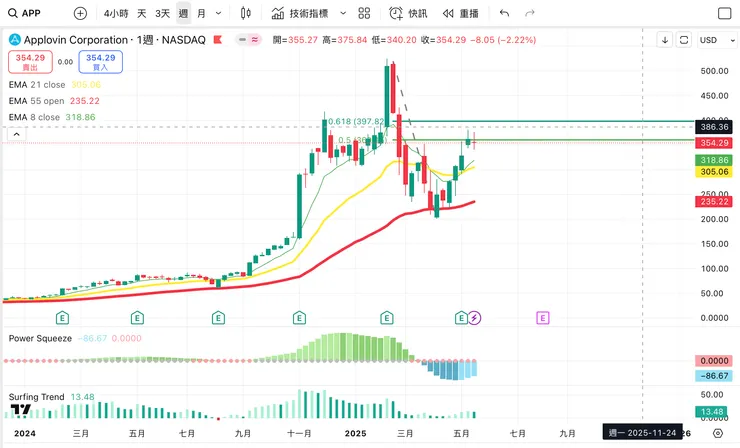The image size is (740, 448).
Task: Select the 週 weekly timeframe
Action: click(184, 13)
